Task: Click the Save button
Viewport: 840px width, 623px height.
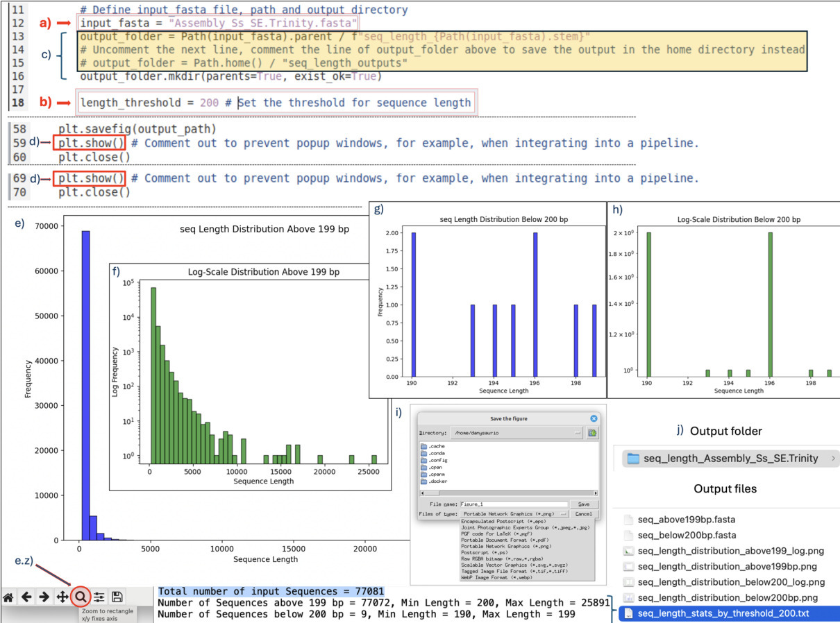Action: pyautogui.click(x=584, y=504)
